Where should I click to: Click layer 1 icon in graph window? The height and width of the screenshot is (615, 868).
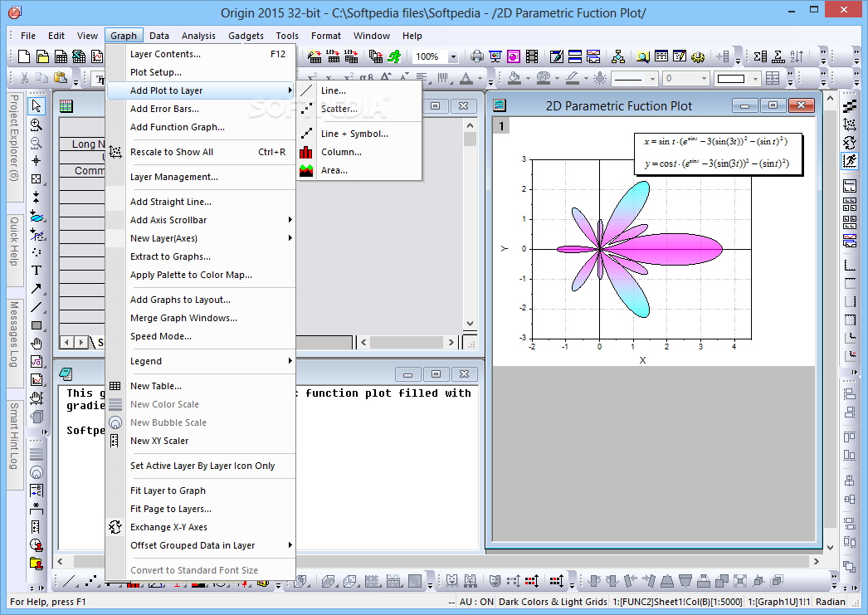pos(501,126)
